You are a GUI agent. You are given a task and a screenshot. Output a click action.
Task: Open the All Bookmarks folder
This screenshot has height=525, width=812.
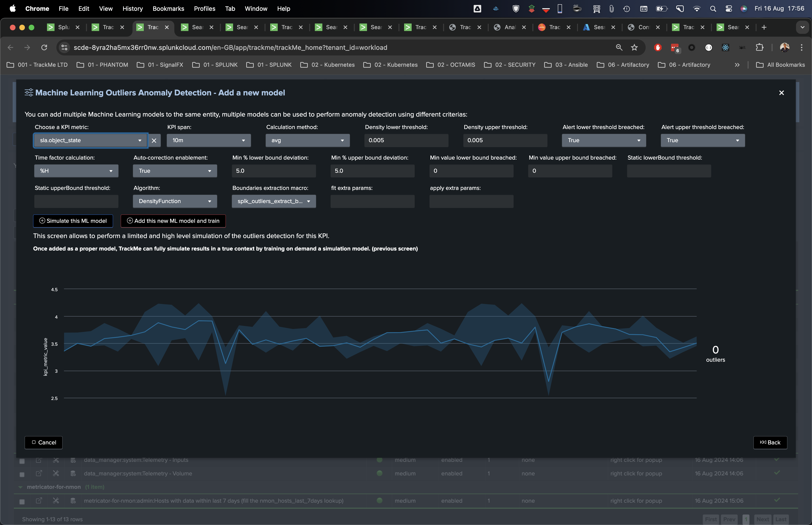point(780,65)
